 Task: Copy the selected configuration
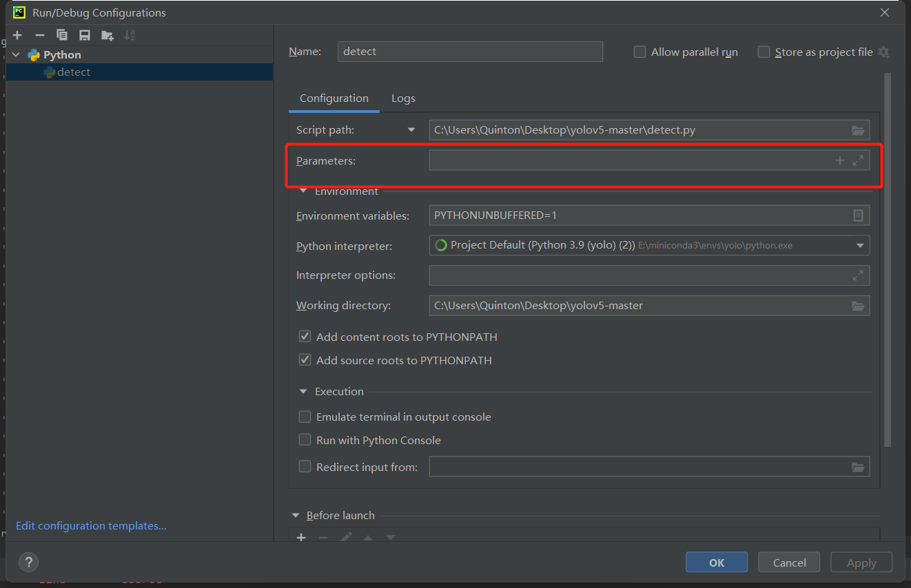tap(62, 35)
